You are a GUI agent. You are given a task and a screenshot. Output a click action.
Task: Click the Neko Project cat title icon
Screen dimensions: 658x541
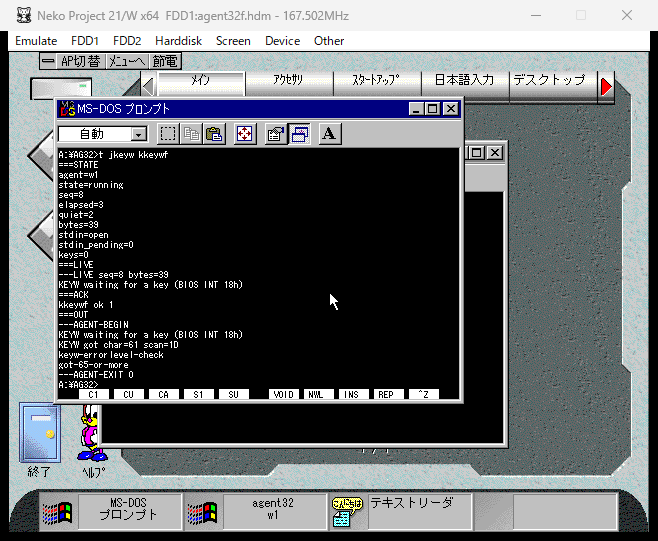tap(24, 16)
